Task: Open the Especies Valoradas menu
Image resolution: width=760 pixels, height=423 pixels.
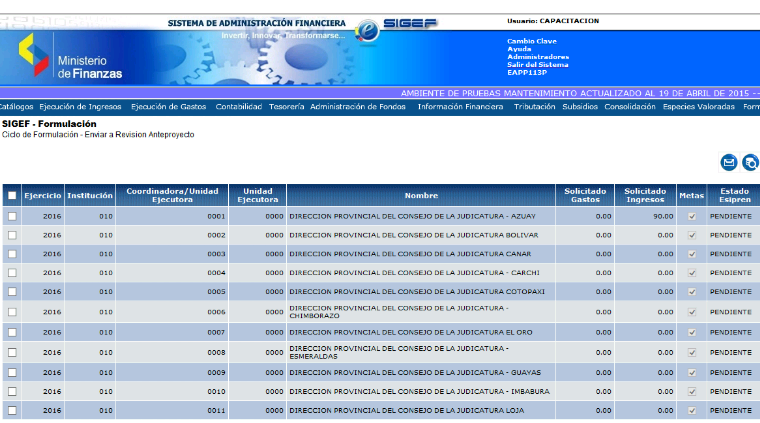Action: (x=699, y=107)
